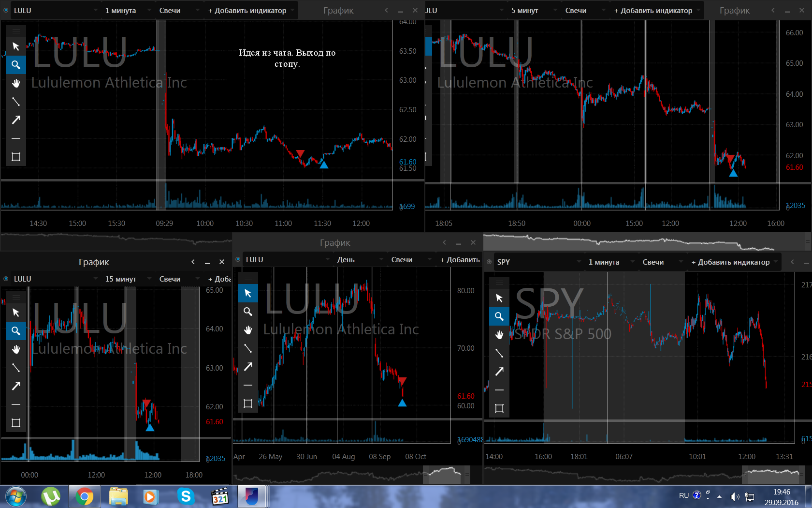Image resolution: width=812 pixels, height=508 pixels.
Task: Click 'График' title of LULU daily window
Action: (335, 242)
